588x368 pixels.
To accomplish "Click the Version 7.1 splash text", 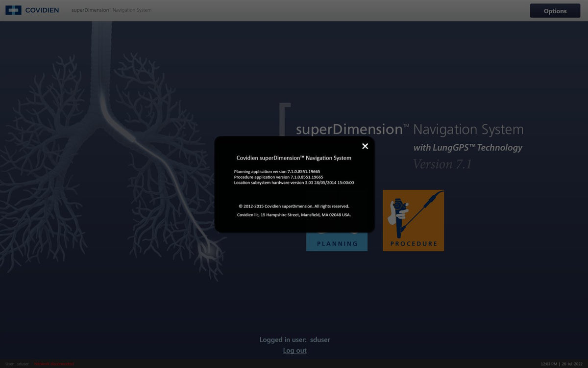I will pos(442,164).
